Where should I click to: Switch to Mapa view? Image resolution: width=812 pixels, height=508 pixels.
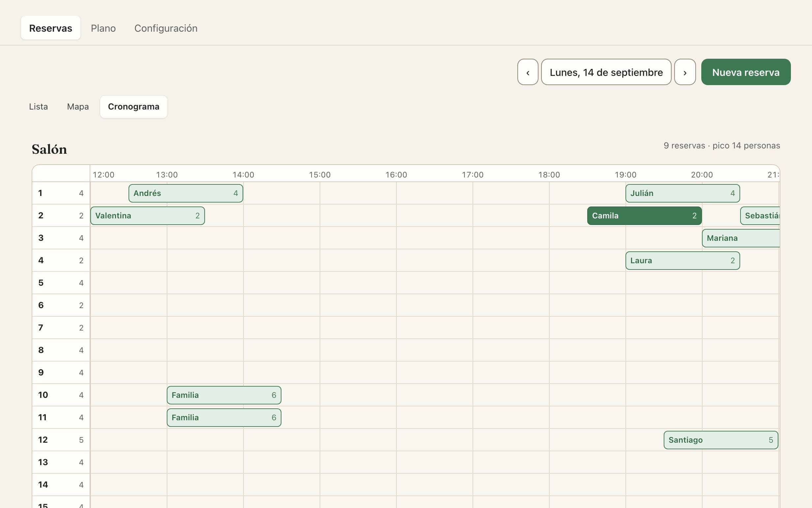(x=78, y=107)
